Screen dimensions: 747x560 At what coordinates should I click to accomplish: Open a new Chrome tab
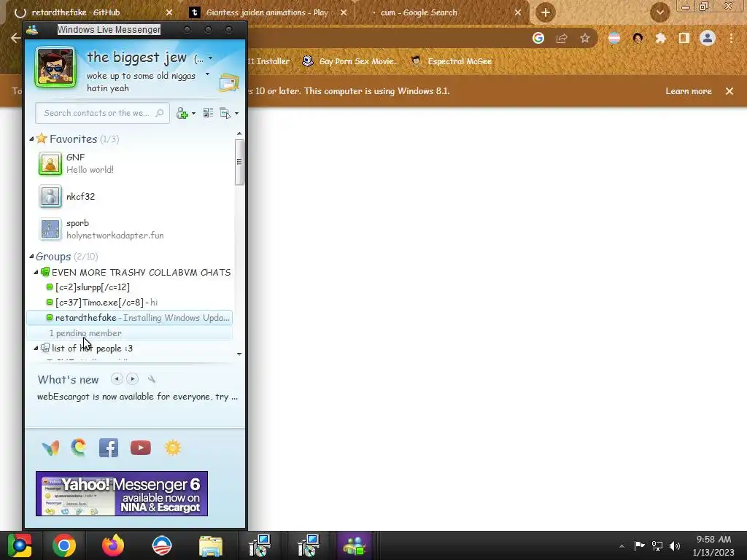[546, 13]
